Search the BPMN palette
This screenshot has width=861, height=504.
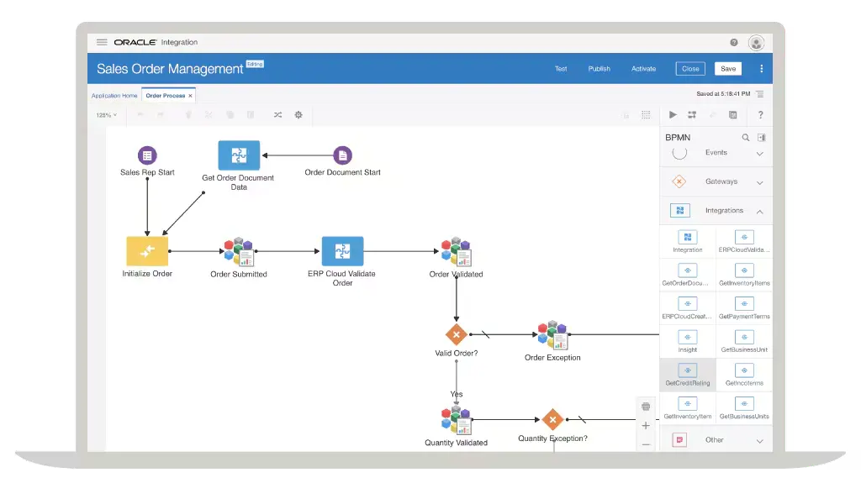pyautogui.click(x=746, y=138)
